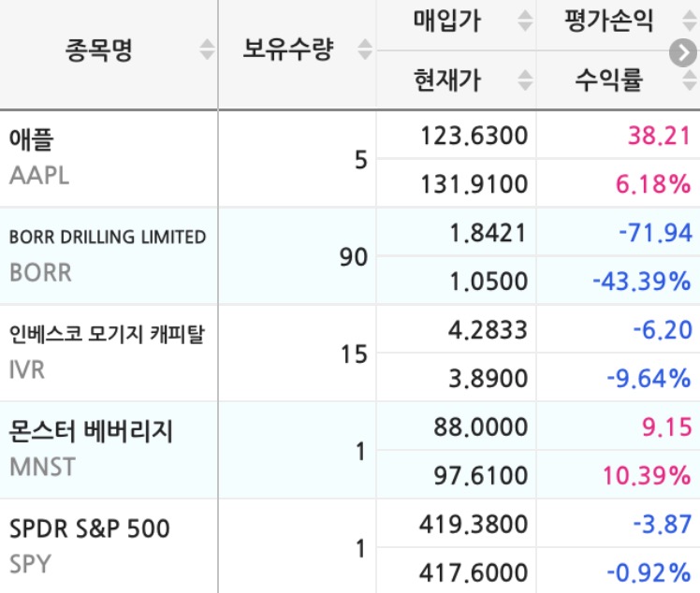
Task: Click SPY current price 417.6000
Action: point(474,572)
